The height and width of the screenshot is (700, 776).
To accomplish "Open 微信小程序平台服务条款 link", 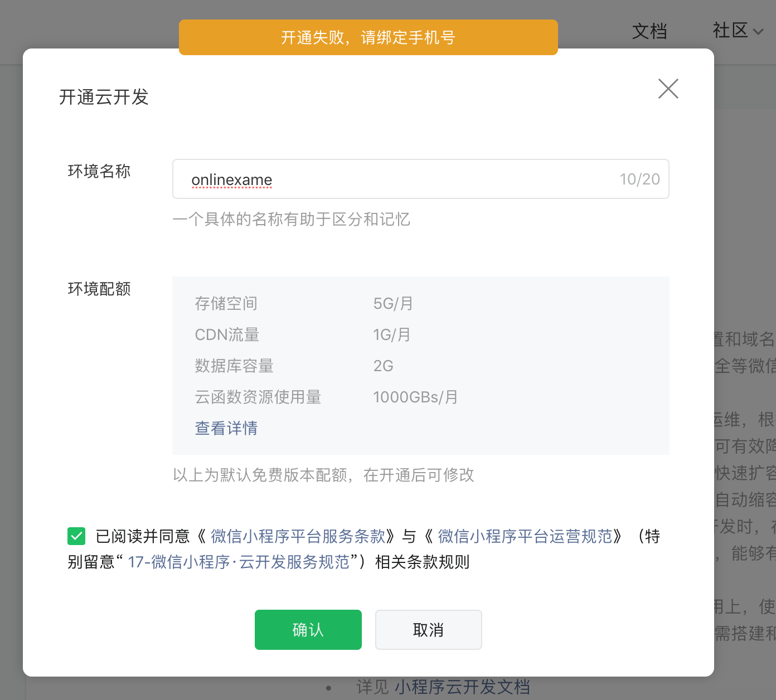I will pyautogui.click(x=298, y=536).
